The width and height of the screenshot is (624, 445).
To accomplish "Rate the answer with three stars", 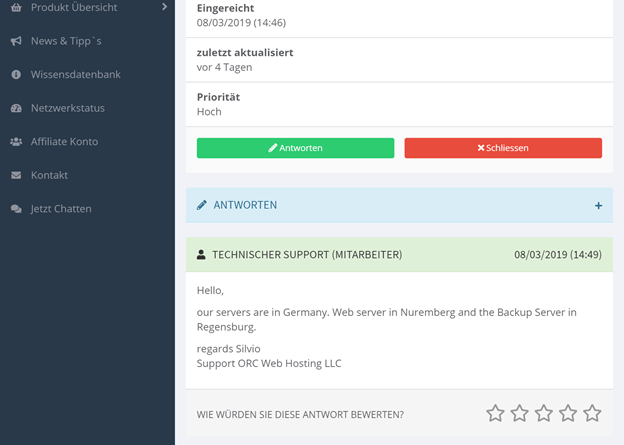I will 544,413.
